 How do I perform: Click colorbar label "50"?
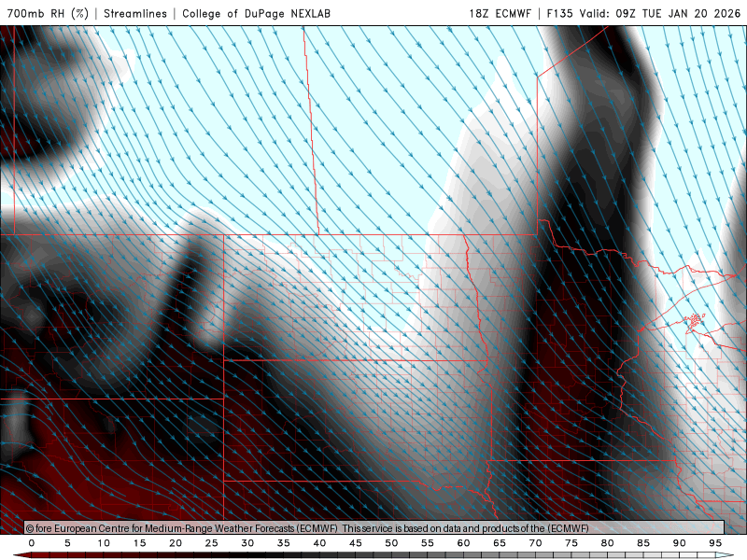391,543
